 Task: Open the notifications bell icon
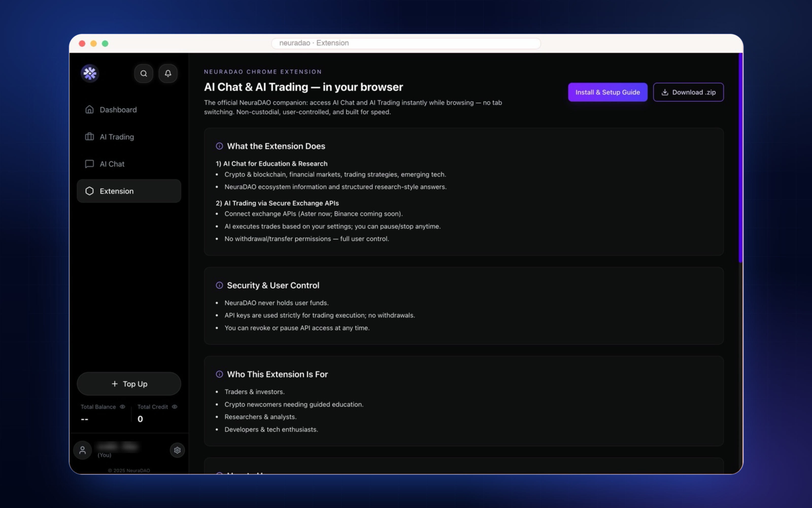point(168,73)
